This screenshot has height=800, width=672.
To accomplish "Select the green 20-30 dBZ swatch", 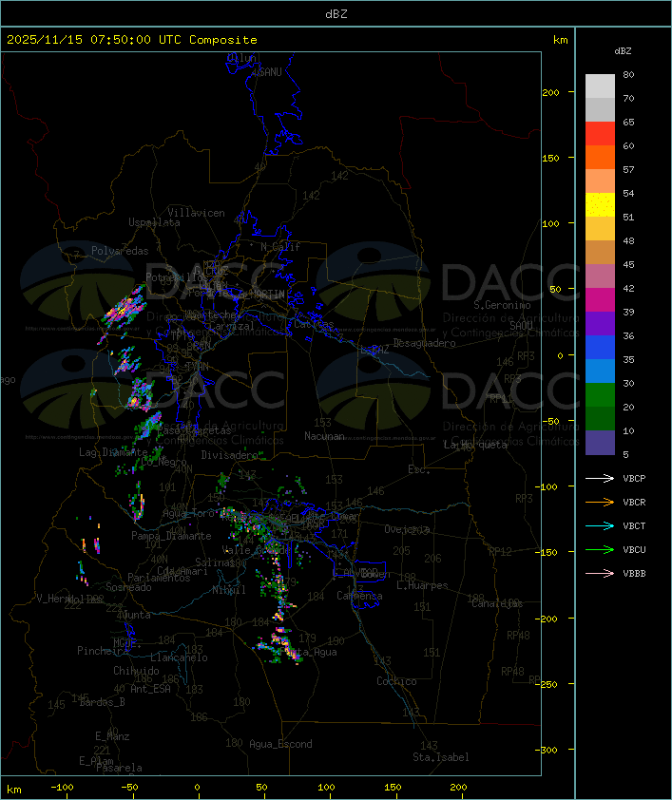I will 600,395.
